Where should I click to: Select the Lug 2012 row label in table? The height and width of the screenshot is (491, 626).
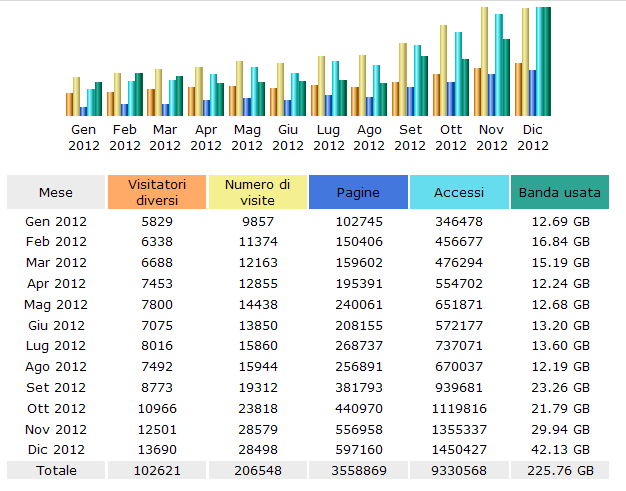point(56,346)
